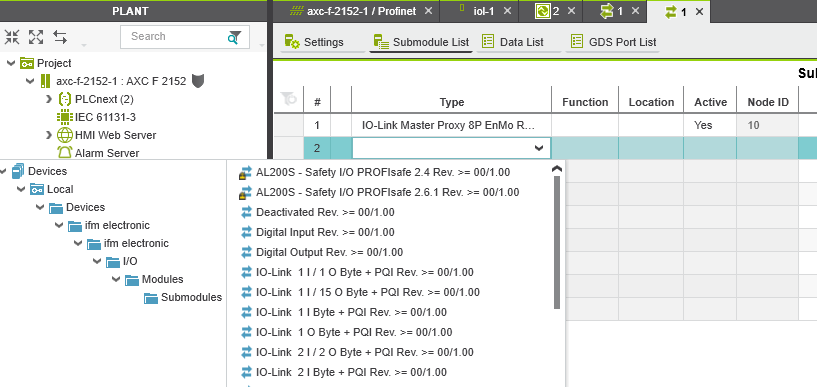Click the Type column header
Viewport: 817px width, 387px height.
click(452, 102)
